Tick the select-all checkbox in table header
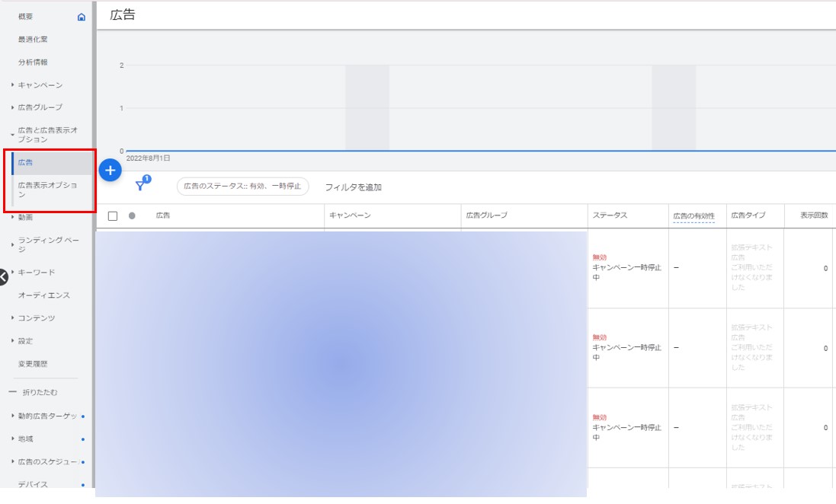 click(113, 215)
